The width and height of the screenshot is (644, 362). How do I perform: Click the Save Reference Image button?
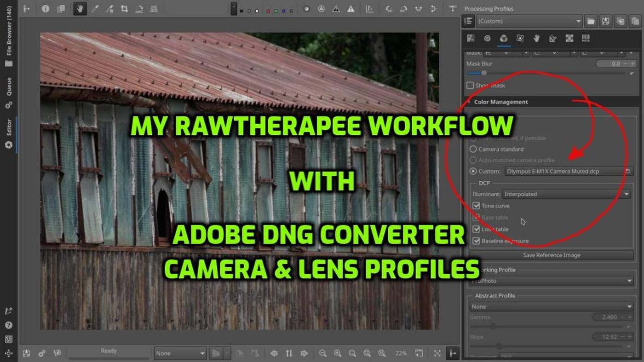552,255
